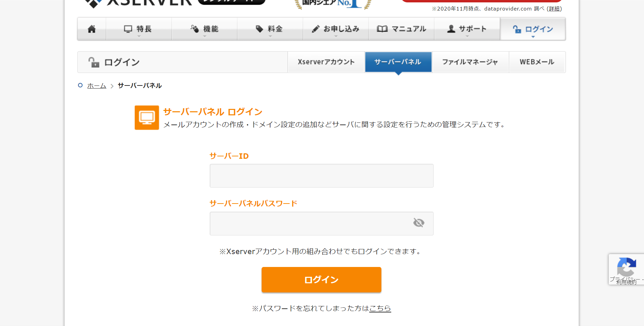644x326 pixels.
Task: Click the pencil icon on the お申し込み menu
Action: click(x=316, y=29)
